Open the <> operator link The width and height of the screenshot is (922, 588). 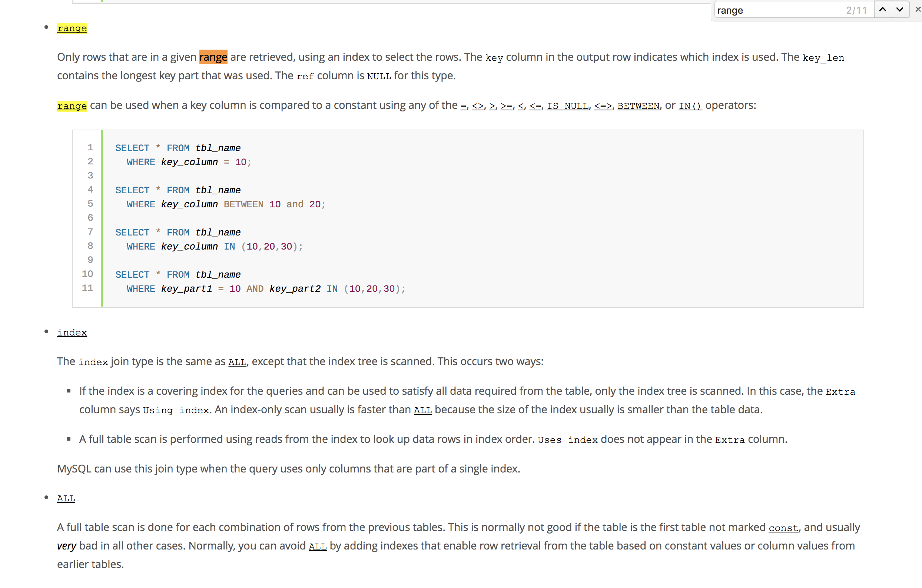(x=477, y=106)
